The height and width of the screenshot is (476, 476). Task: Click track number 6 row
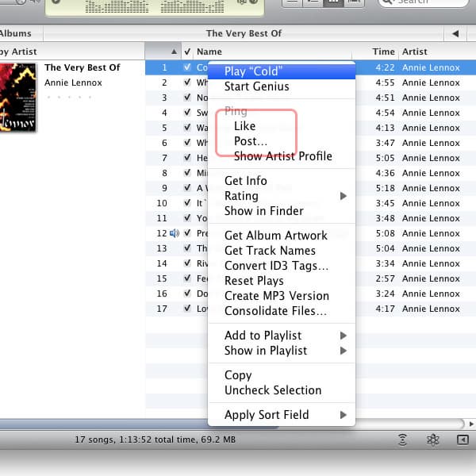(x=164, y=143)
